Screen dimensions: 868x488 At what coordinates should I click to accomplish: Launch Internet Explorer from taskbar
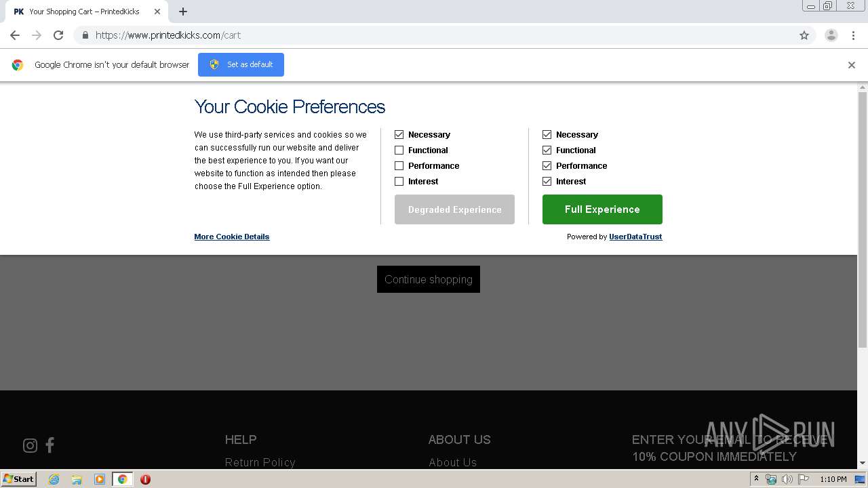click(x=54, y=479)
